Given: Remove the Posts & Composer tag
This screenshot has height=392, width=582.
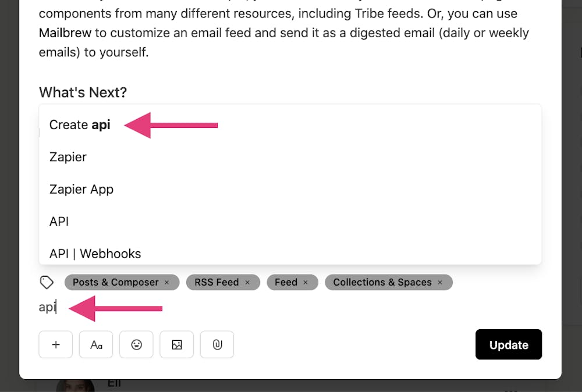Looking at the screenshot, I should pyautogui.click(x=167, y=283).
